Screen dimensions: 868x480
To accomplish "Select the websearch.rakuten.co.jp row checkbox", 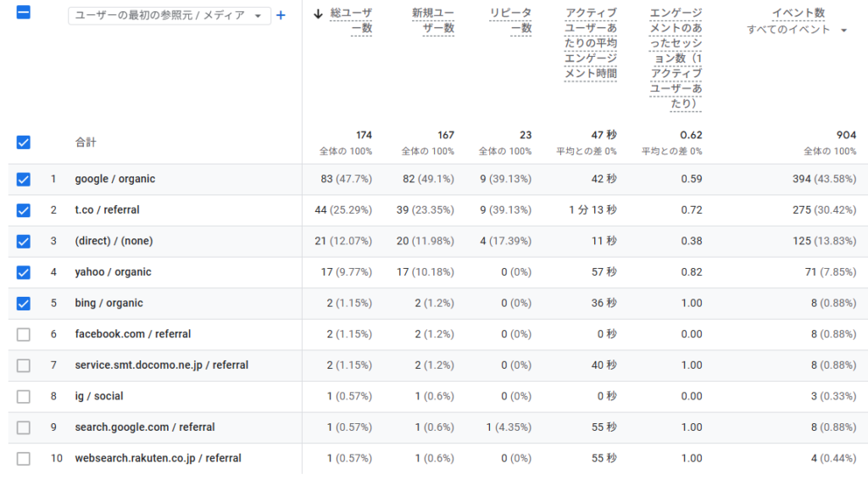I will pyautogui.click(x=23, y=459).
